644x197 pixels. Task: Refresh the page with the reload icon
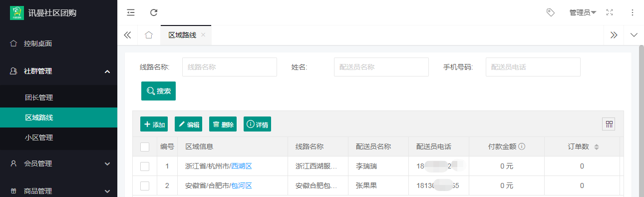click(154, 12)
